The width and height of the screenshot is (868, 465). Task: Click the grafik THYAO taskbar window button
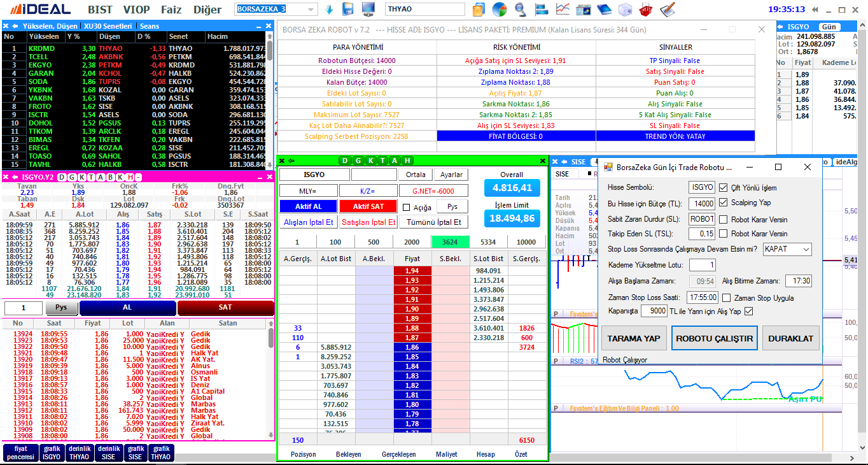160,453
